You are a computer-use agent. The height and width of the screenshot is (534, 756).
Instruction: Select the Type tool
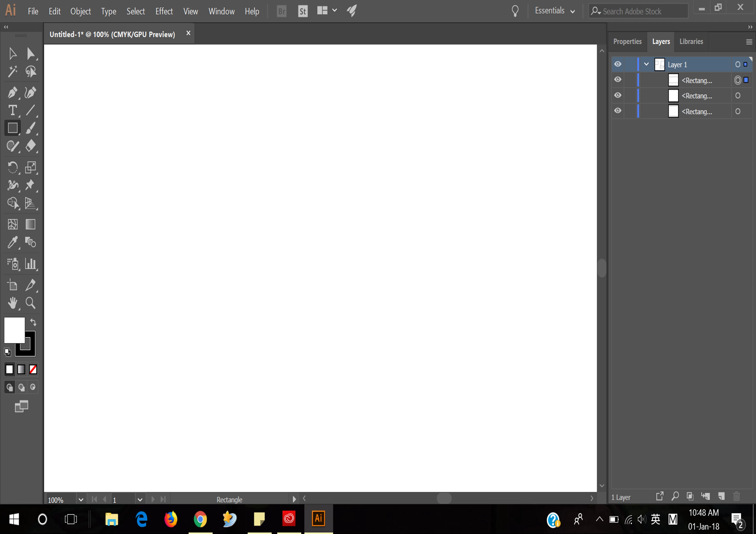point(12,110)
